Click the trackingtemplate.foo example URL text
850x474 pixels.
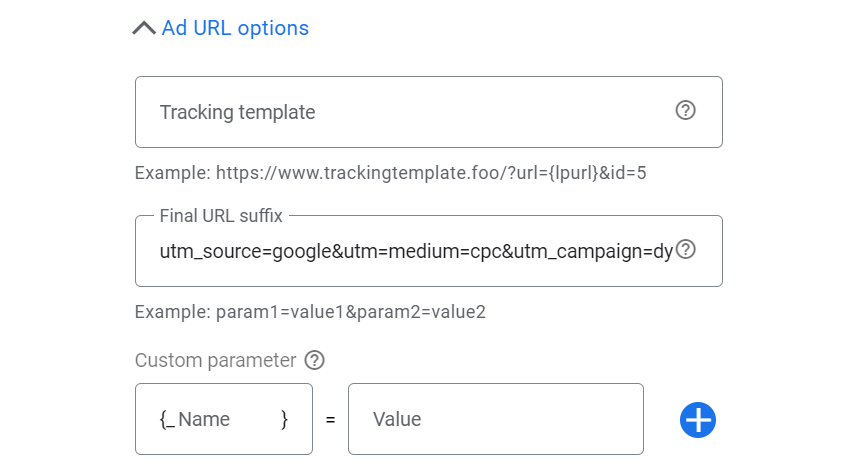pos(432,173)
